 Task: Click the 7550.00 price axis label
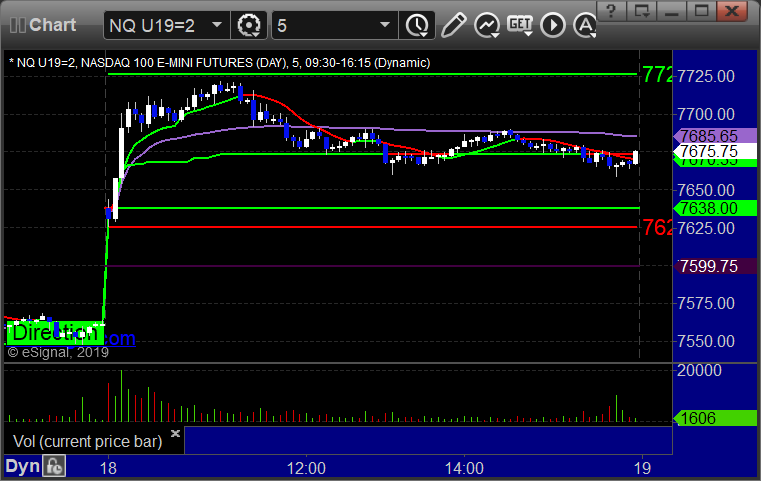point(706,341)
